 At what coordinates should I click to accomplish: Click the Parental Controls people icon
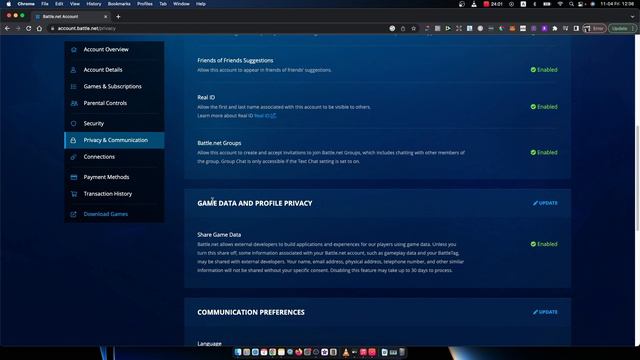73,103
